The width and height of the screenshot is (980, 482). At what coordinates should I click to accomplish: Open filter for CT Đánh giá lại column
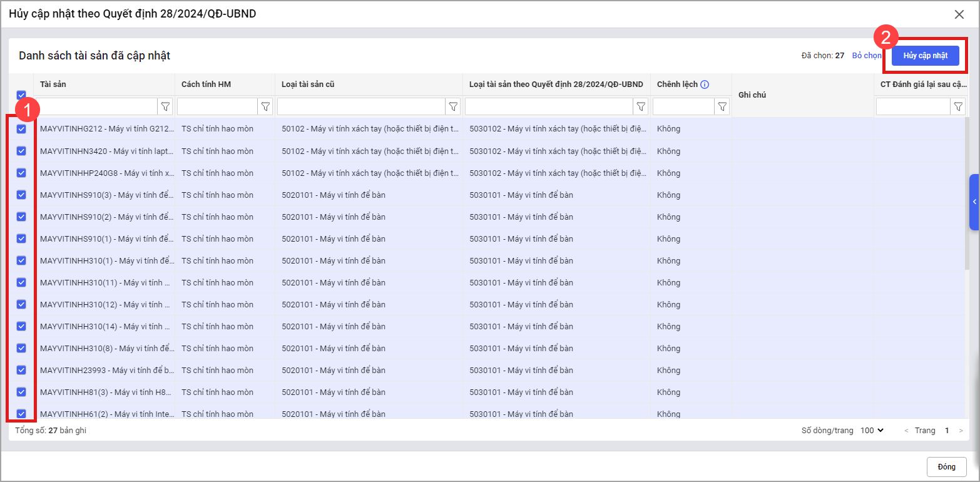coord(957,107)
